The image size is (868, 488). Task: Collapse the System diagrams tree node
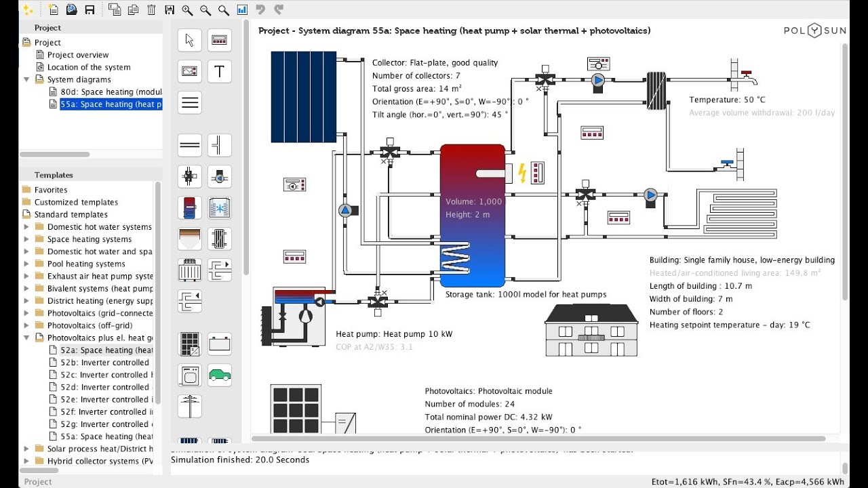point(26,79)
